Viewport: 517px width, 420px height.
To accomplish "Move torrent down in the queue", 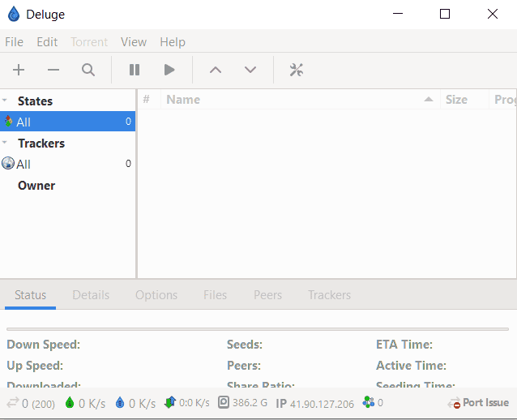I will 250,70.
